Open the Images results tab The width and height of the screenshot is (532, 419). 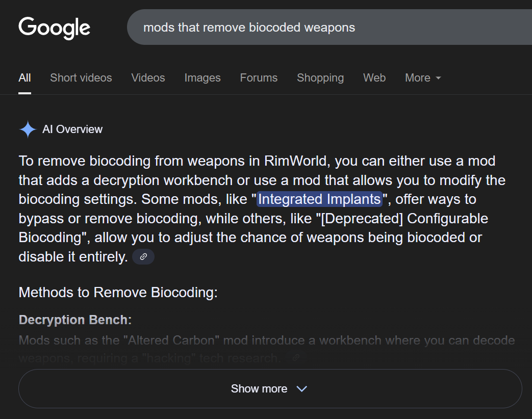click(x=202, y=77)
